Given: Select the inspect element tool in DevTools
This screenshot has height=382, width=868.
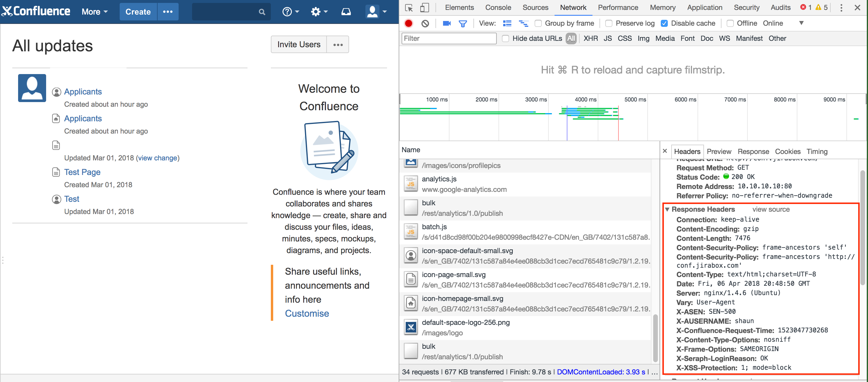Looking at the screenshot, I should click(x=409, y=7).
